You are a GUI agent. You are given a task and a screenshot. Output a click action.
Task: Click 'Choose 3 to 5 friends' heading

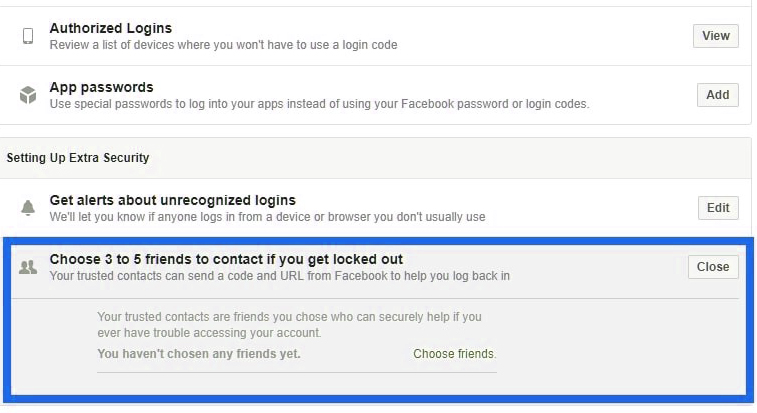(226, 260)
